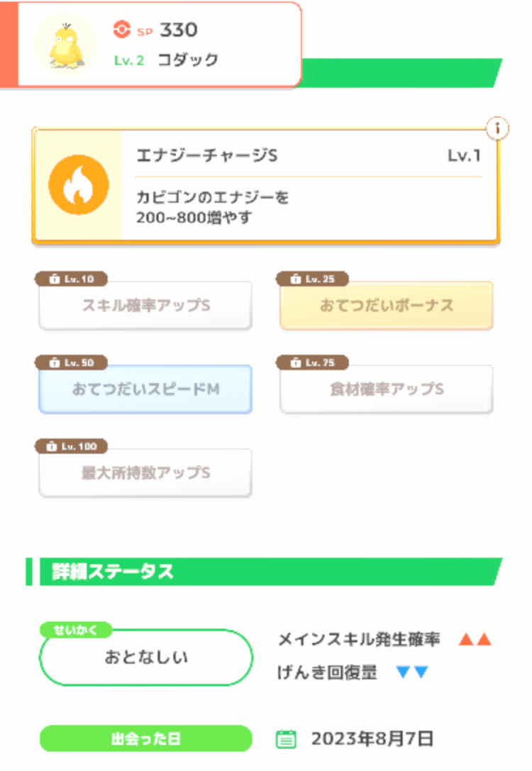Click the エナジーチャージS main skill title
Viewport: 532px width, 771px height.
pos(206,156)
